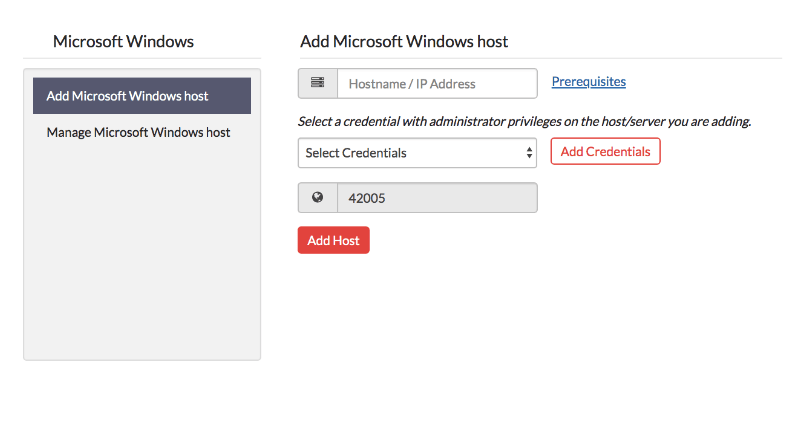Click the server icon beside Hostname field

coord(318,83)
